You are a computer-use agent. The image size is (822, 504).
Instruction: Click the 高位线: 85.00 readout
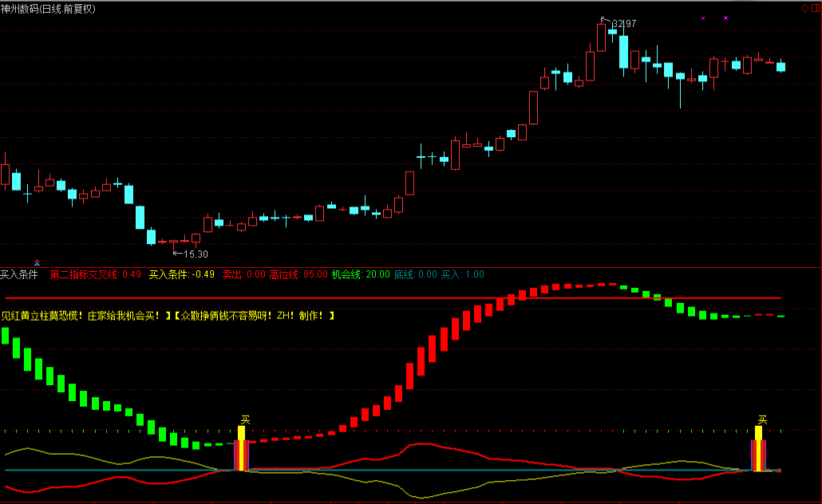point(298,274)
